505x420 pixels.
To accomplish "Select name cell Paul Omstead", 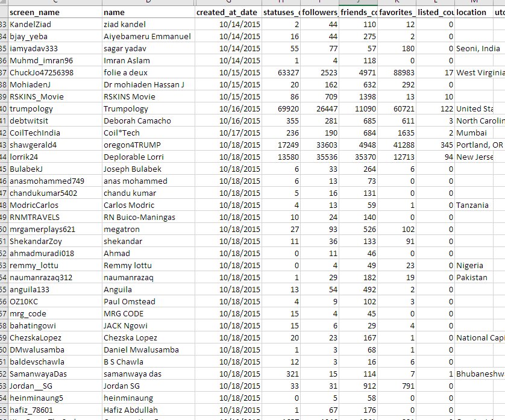I will (x=148, y=301).
